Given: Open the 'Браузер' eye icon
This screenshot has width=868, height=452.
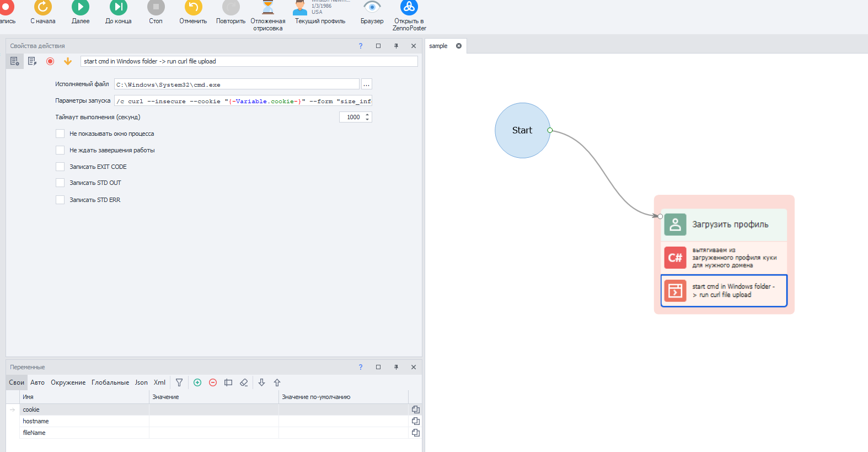Looking at the screenshot, I should tap(372, 8).
